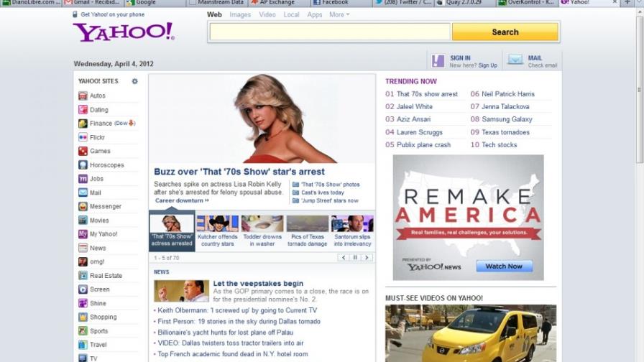
Task: Click the yellow Search button
Action: pyautogui.click(x=505, y=32)
